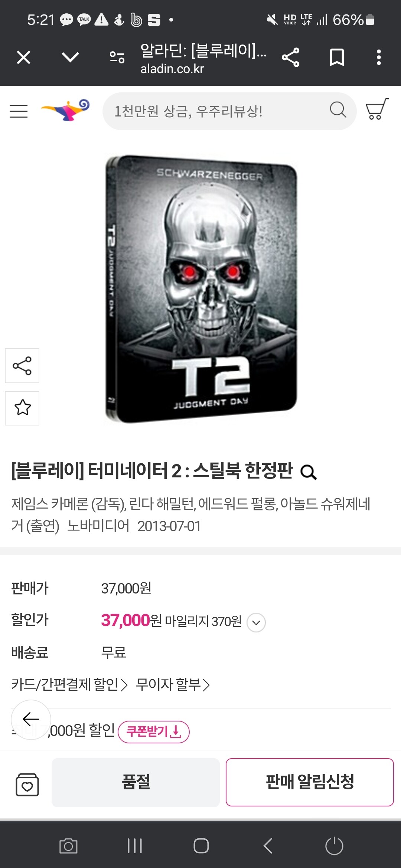Tap the Aladin lamp logo
This screenshot has width=401, height=868.
coord(66,110)
